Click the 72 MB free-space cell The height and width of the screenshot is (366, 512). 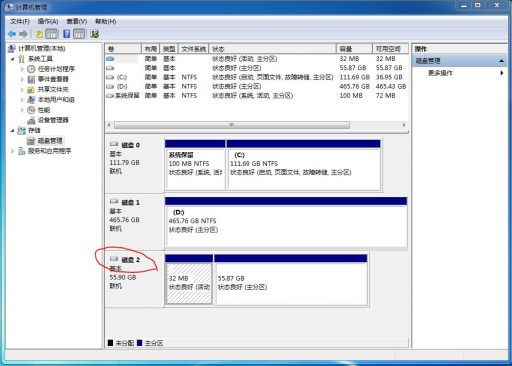(x=386, y=96)
